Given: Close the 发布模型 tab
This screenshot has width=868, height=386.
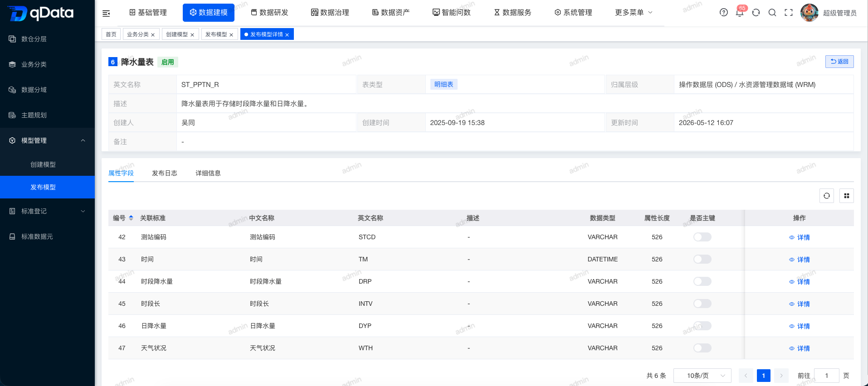Looking at the screenshot, I should 231,35.
